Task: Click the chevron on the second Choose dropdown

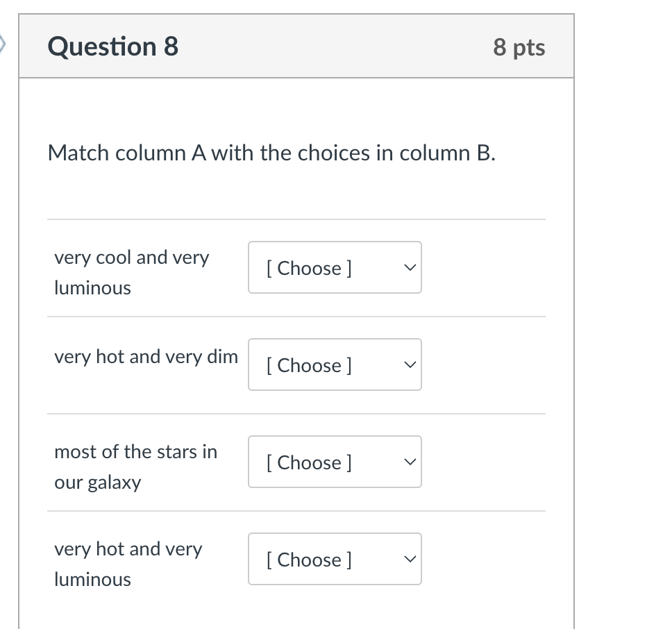Action: coord(410,364)
